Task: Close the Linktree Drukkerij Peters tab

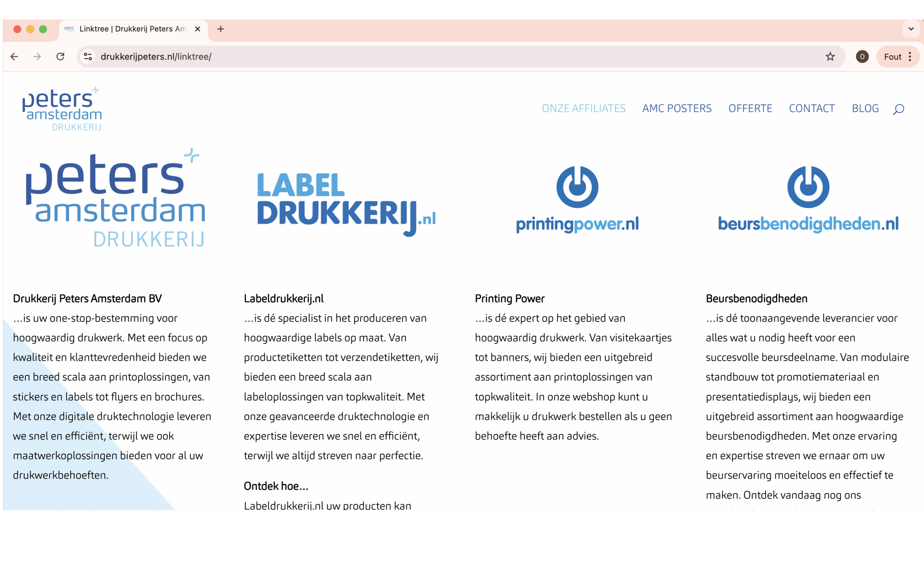Action: pos(197,29)
